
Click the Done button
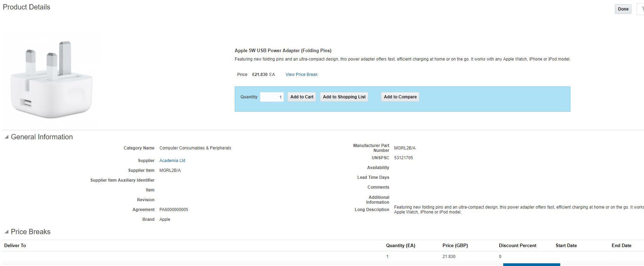pos(623,9)
